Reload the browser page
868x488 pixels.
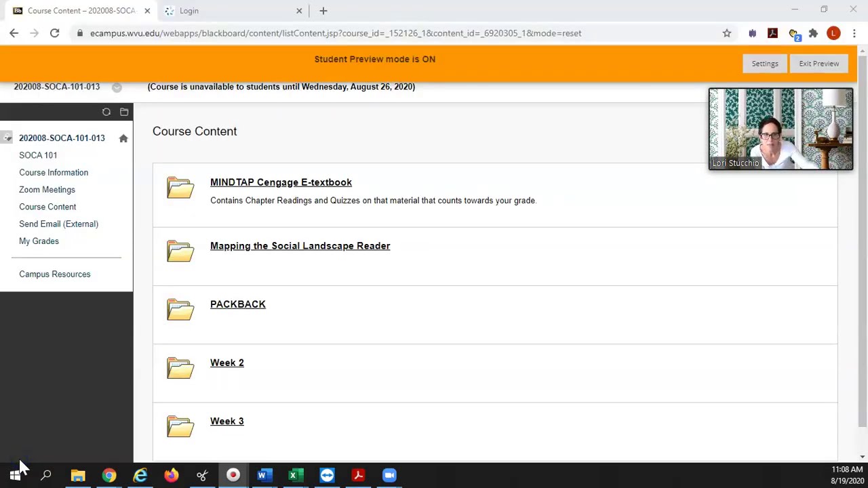[x=54, y=33]
